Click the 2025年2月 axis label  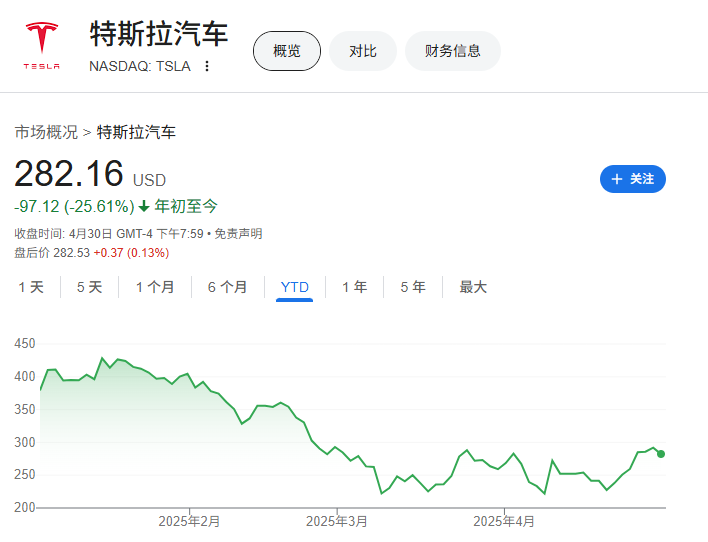(x=189, y=521)
